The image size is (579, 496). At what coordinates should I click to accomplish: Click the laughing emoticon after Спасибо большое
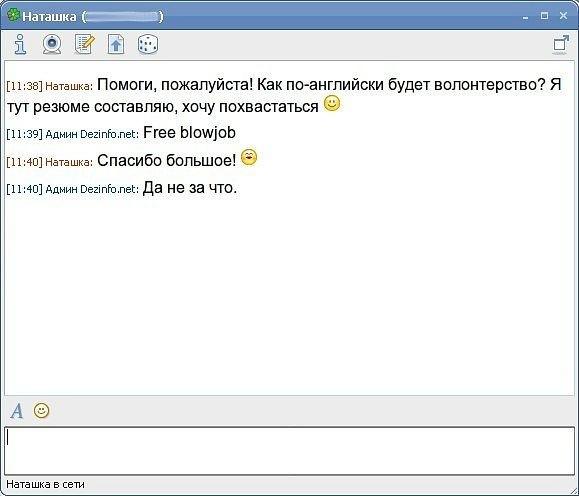(x=249, y=157)
